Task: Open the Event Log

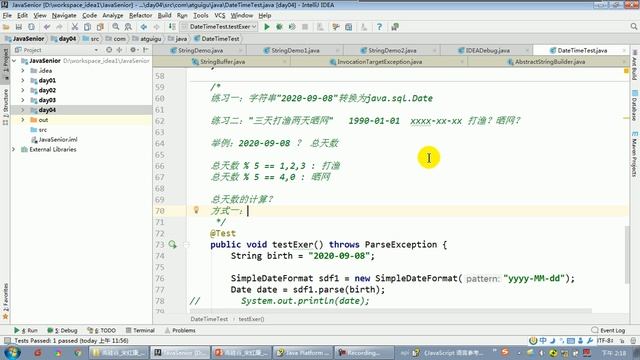Action: click(608, 330)
